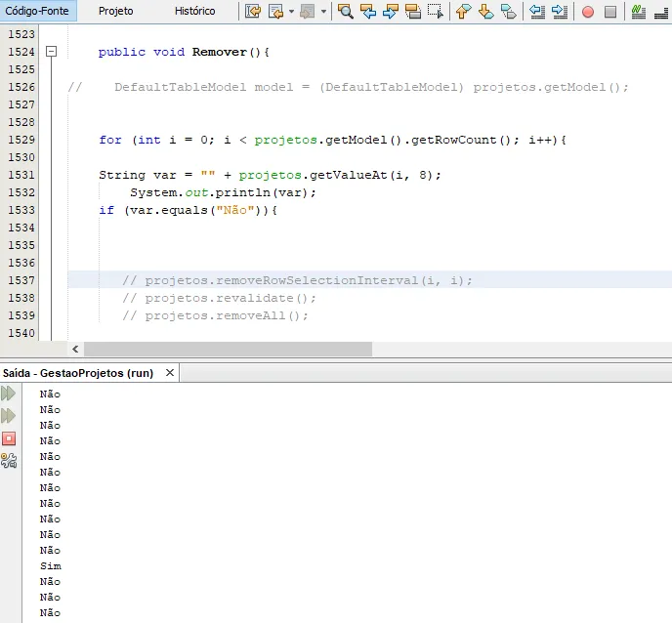
Task: Toggle bookmark on current line
Action: click(509, 12)
